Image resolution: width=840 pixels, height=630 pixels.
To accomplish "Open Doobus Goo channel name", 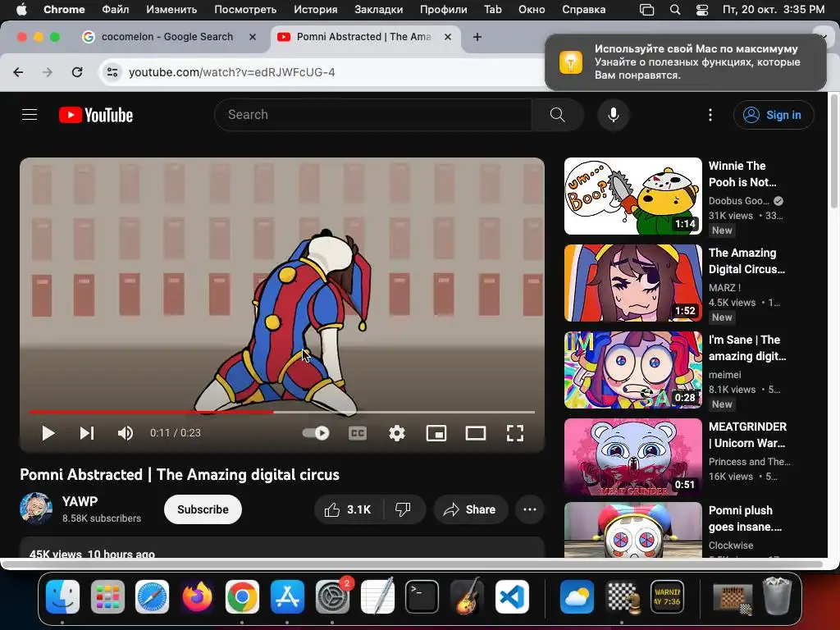I will tap(739, 201).
